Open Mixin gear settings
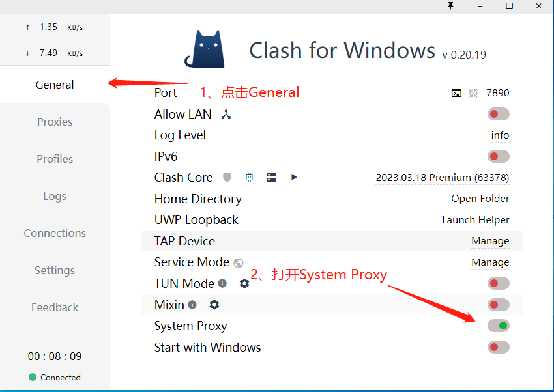Viewport: 554px width, 392px height. coord(214,305)
